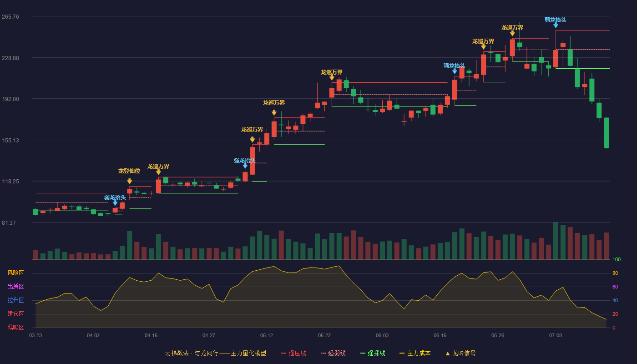Click the red 20 indicator scale value
This screenshot has width=637, height=364.
pyautogui.click(x=615, y=314)
